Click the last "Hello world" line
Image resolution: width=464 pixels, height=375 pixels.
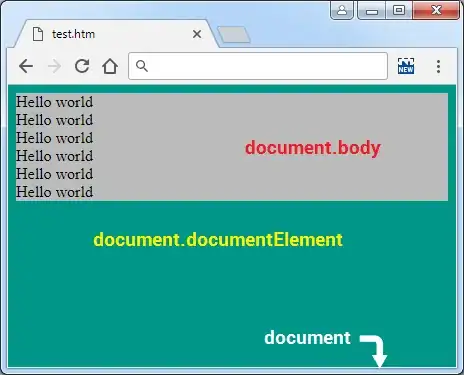pos(55,192)
